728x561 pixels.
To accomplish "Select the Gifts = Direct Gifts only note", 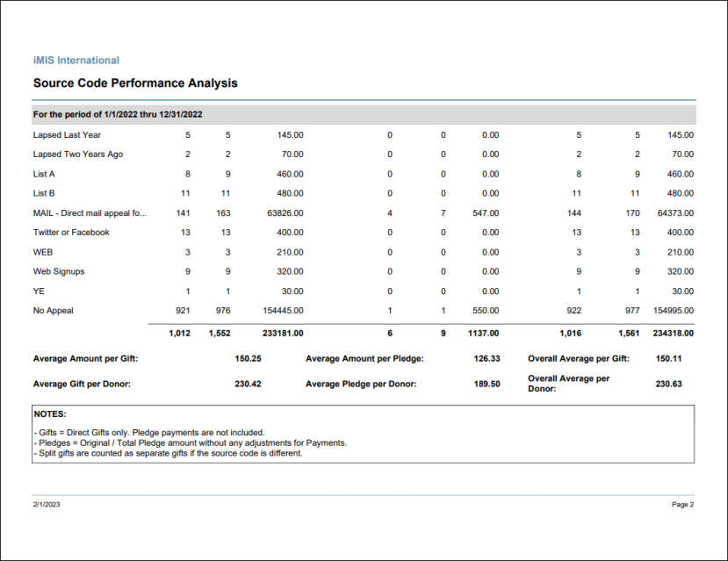I will (x=149, y=433).
